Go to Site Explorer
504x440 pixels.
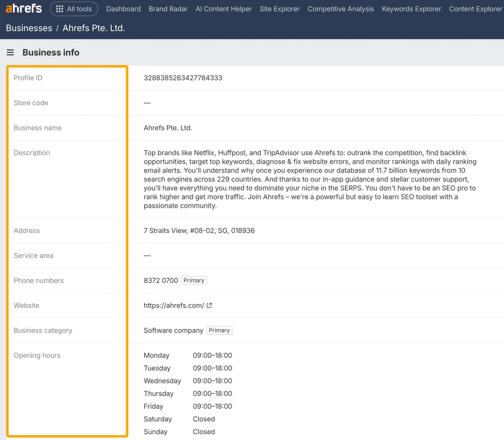tap(280, 9)
